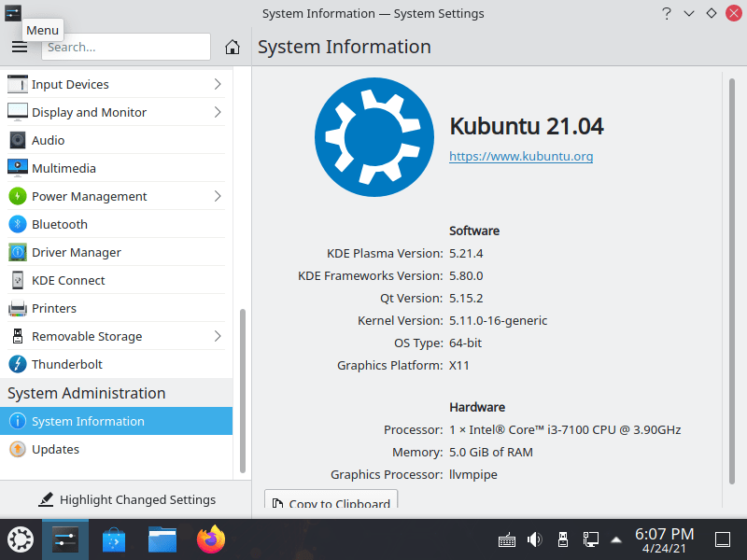Click the keyboard tray icon
The width and height of the screenshot is (747, 560).
click(507, 540)
